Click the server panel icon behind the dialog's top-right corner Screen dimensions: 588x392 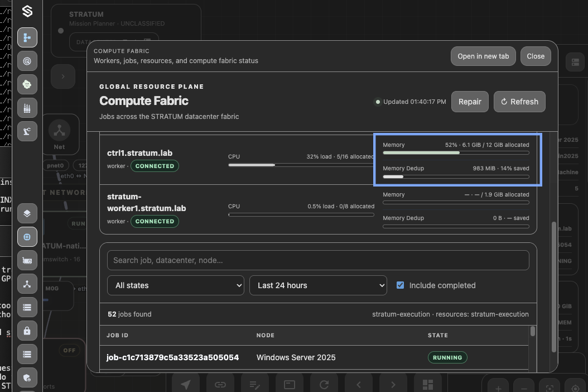tap(575, 63)
